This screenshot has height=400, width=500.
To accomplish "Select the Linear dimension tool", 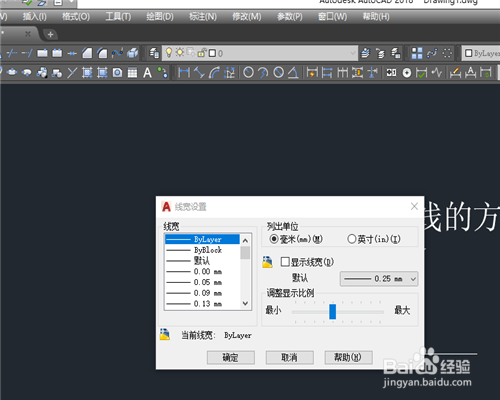I will point(184,72).
